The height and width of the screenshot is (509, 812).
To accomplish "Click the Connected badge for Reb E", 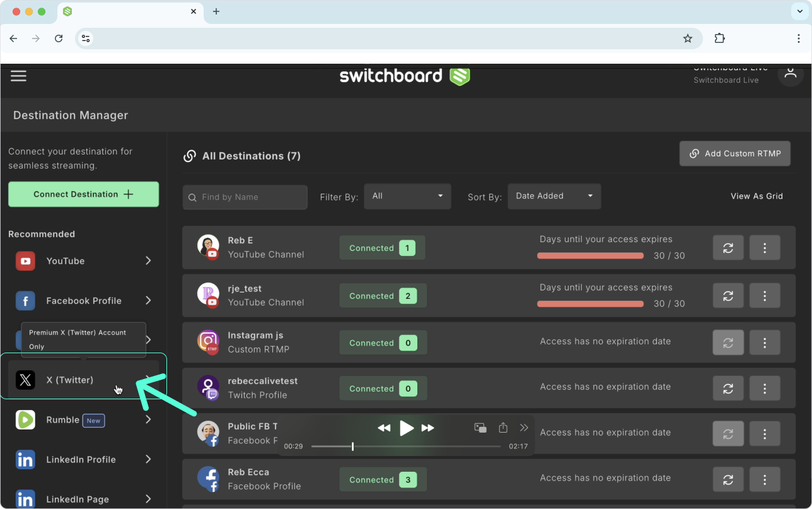I will click(382, 248).
